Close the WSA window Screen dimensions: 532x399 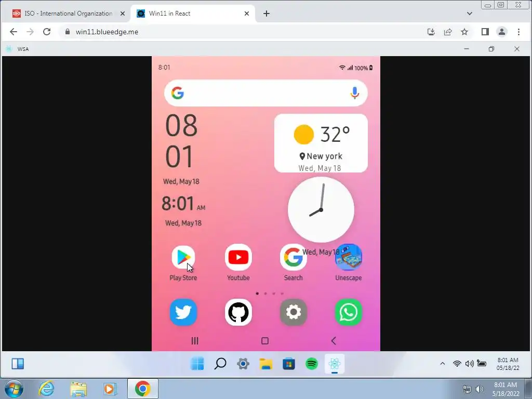pos(517,49)
